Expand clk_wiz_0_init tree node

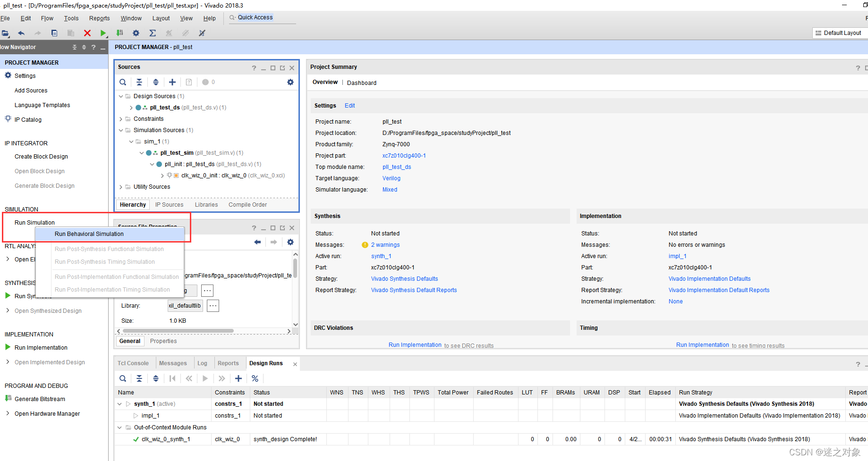point(162,176)
